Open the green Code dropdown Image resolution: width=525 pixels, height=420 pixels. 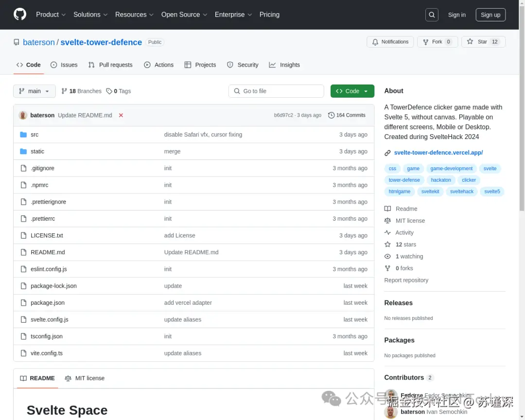tap(352, 91)
